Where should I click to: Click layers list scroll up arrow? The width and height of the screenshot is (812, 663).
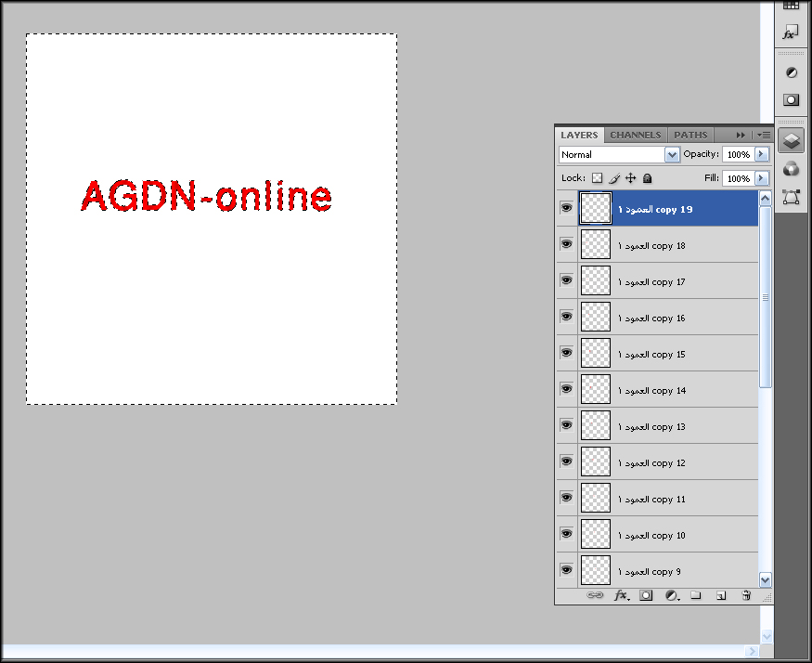(x=765, y=199)
